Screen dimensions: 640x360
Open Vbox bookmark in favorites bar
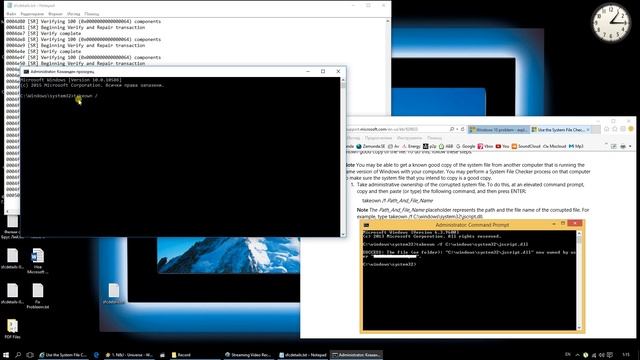[486, 146]
